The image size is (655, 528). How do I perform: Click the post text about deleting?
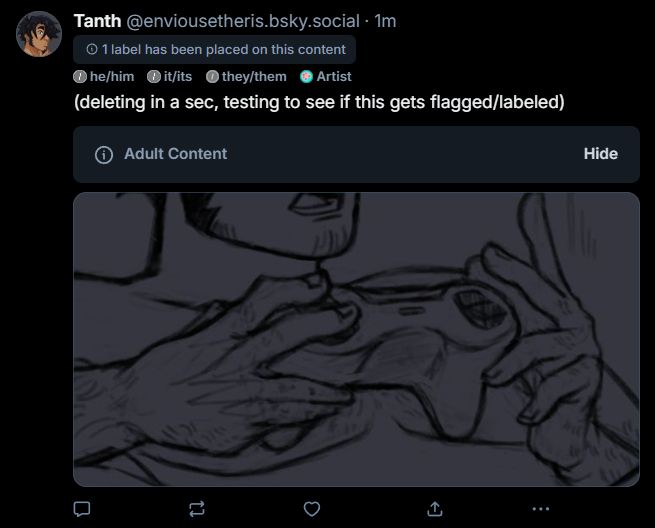(319, 103)
